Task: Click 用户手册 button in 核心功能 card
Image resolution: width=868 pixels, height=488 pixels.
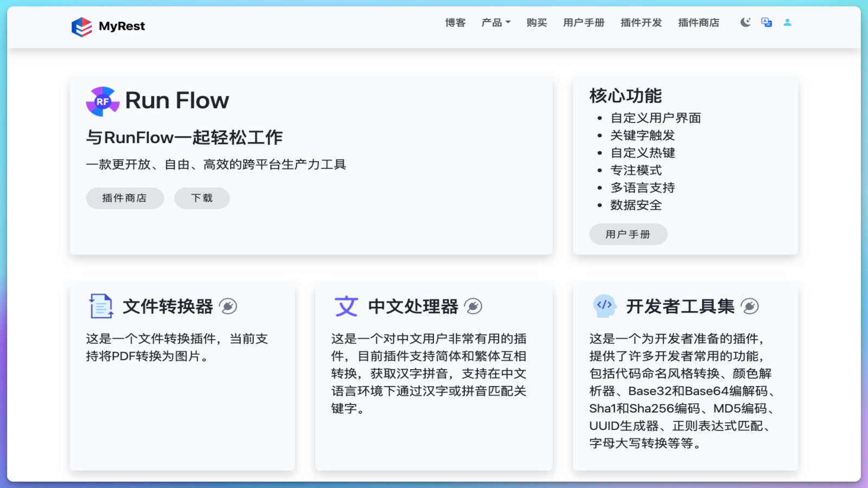Action: coord(628,234)
